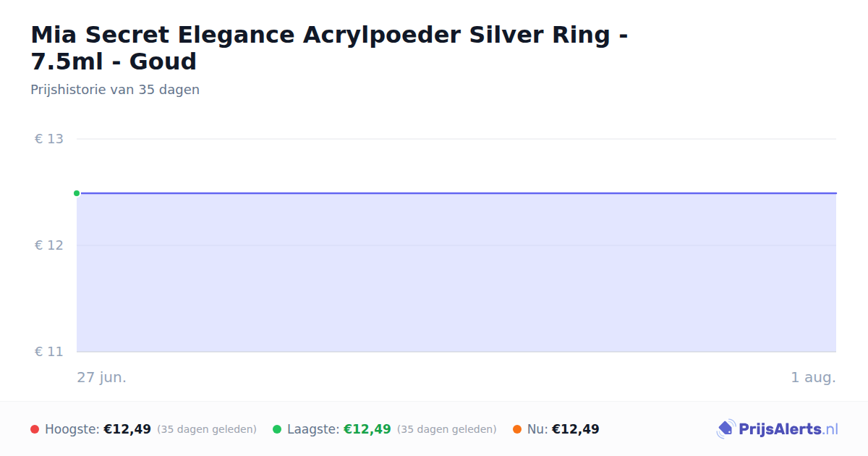The image size is (868, 456).
Task: Click the orange Nu legend dot
Action: click(x=517, y=429)
